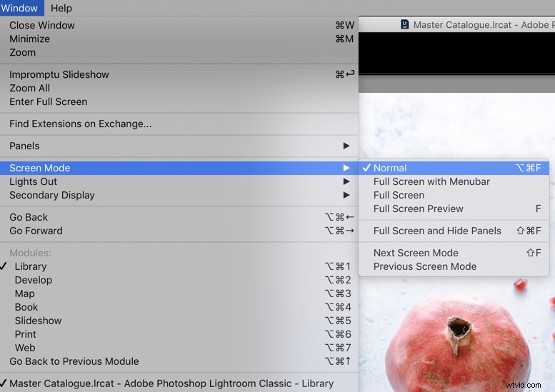Viewport: 555px width, 392px height.
Task: Expand the Secondary Display submenu
Action: point(179,195)
